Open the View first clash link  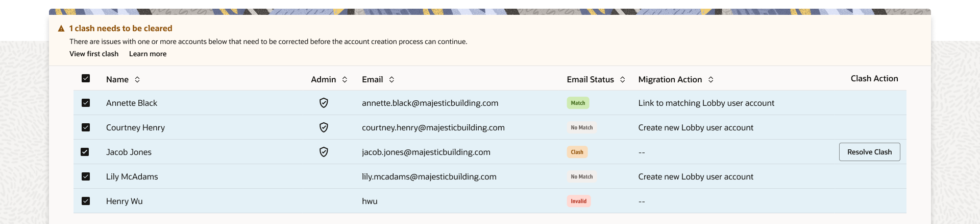pyautogui.click(x=94, y=54)
